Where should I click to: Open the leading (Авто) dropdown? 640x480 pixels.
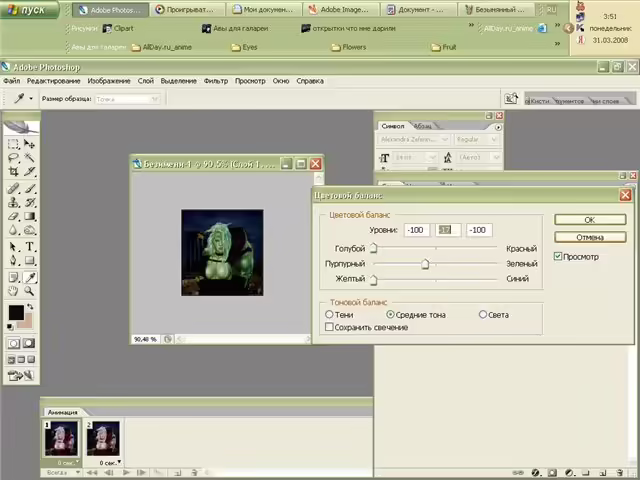[478, 157]
